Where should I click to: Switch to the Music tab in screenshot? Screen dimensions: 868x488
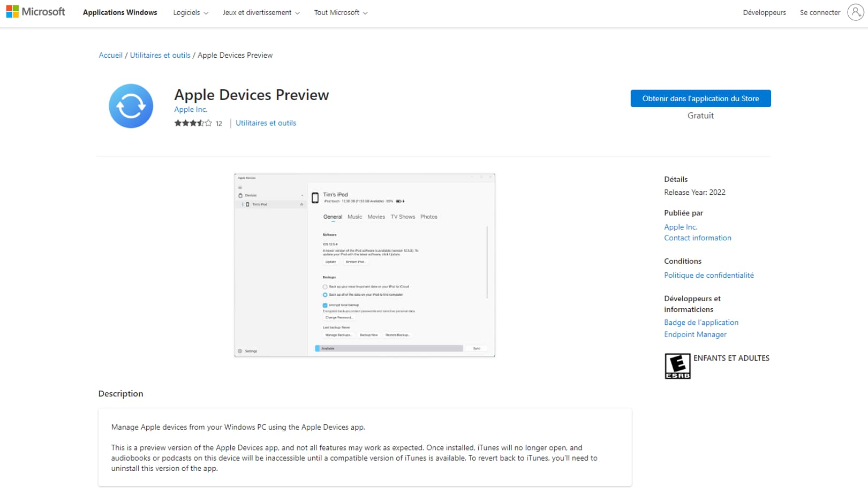pos(354,217)
